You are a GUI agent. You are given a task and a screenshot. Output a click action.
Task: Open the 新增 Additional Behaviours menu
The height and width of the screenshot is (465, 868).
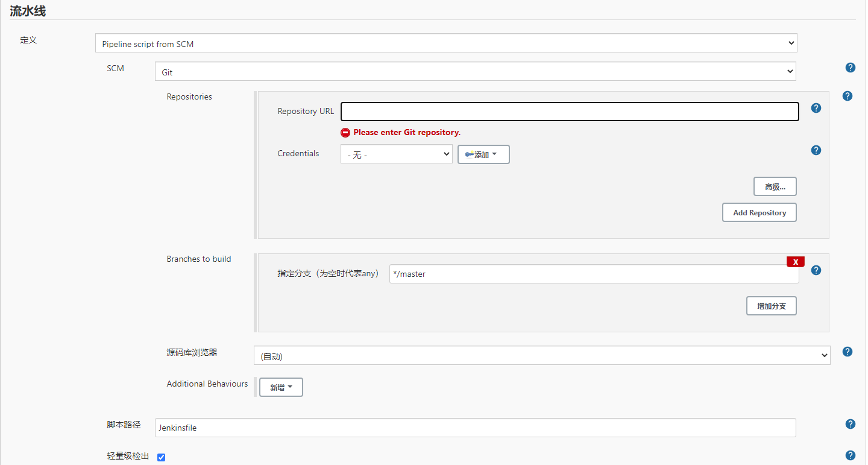281,387
